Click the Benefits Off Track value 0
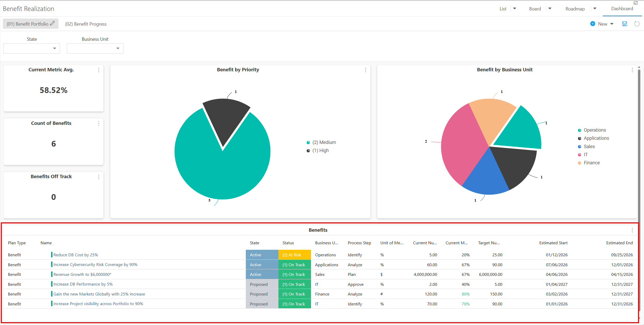Viewport: 644px width, 325px height. tap(53, 197)
